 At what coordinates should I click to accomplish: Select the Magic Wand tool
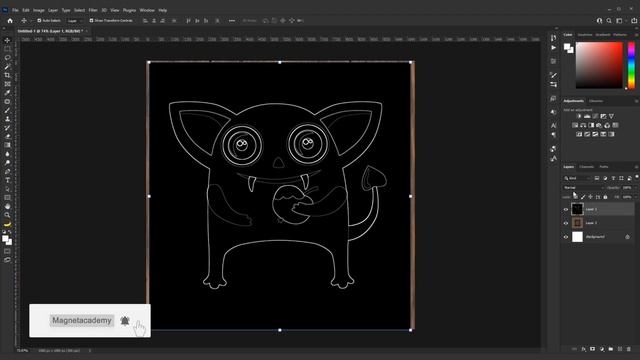tap(7, 67)
